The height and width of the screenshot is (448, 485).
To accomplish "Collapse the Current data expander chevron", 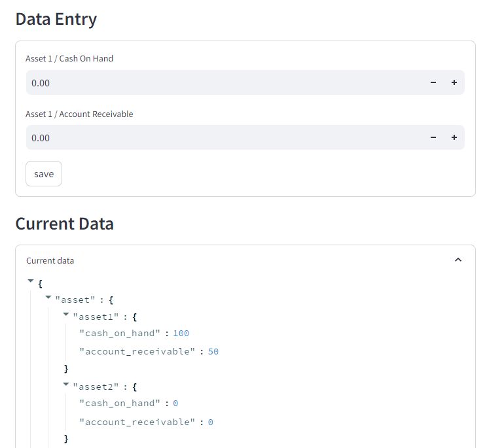I will 458,260.
